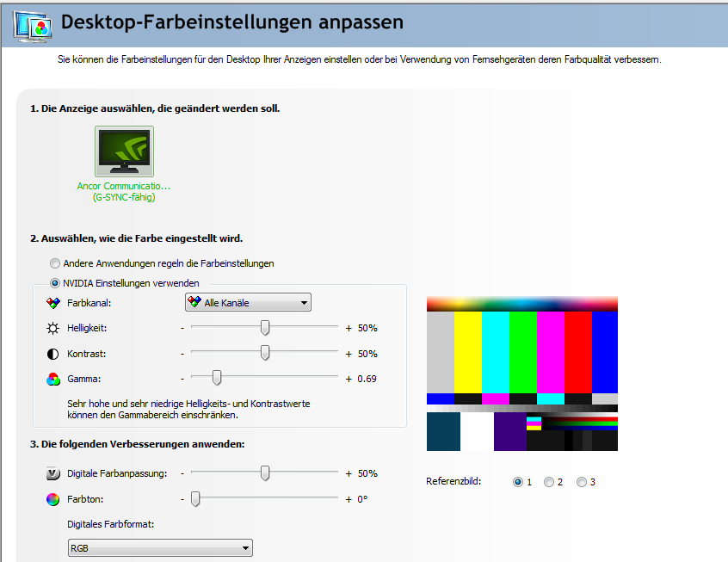Click the plus sign beside Gamma slider
Viewport: 728px width, 562px height.
click(349, 379)
